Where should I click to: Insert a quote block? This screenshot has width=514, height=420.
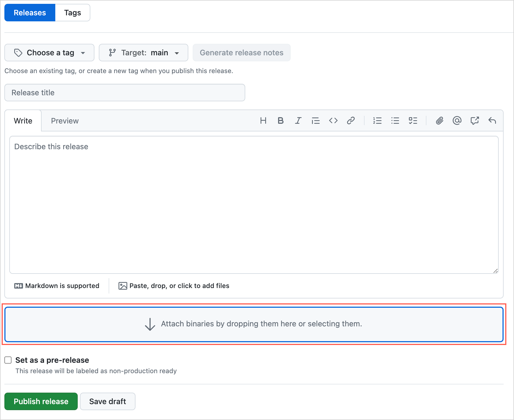316,120
